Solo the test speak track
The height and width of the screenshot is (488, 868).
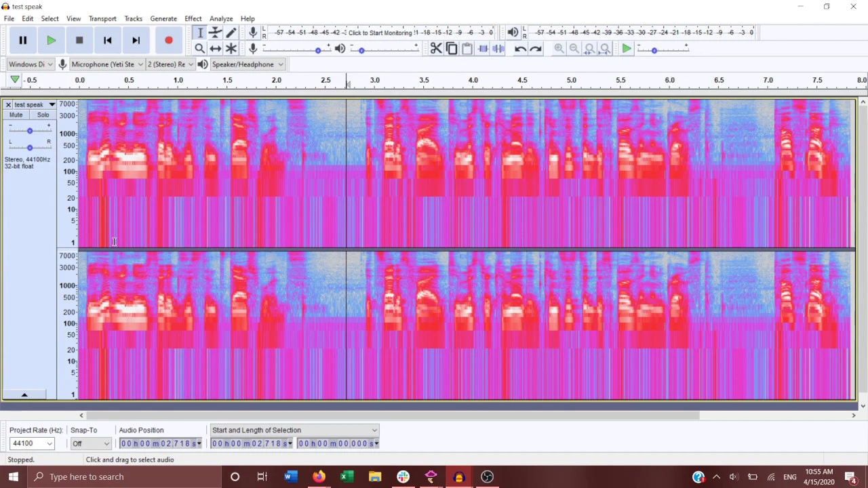pos(43,115)
